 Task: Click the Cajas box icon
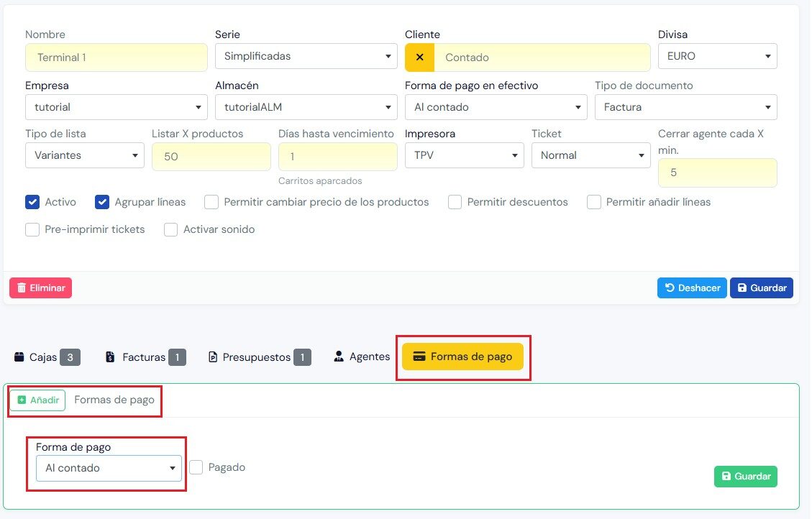click(x=19, y=357)
